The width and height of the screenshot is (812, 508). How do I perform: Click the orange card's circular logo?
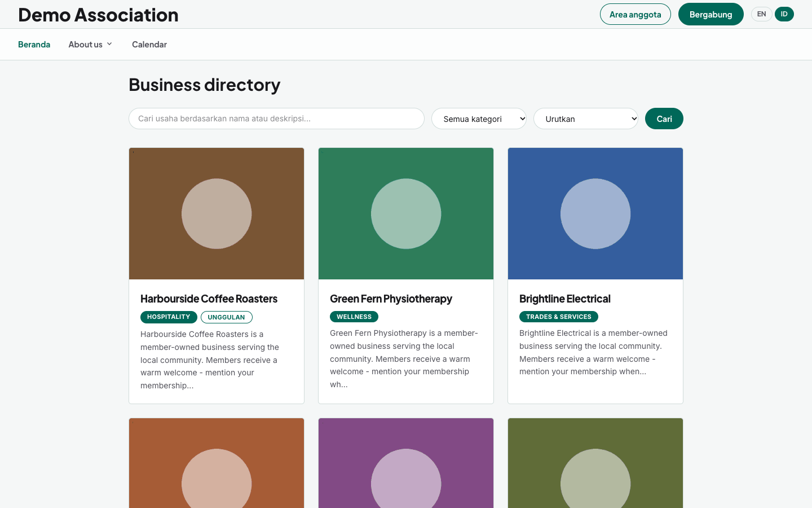(217, 479)
